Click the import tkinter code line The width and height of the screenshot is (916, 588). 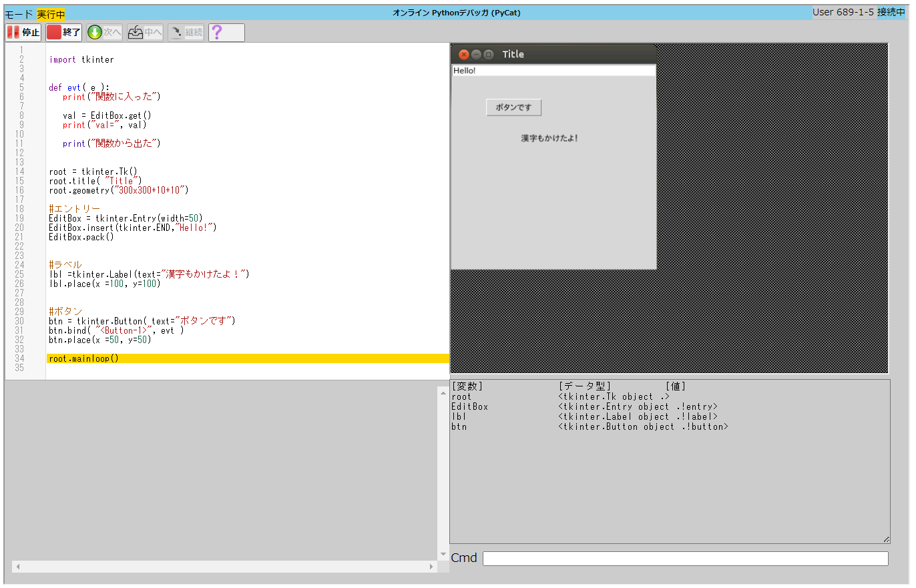point(81,59)
